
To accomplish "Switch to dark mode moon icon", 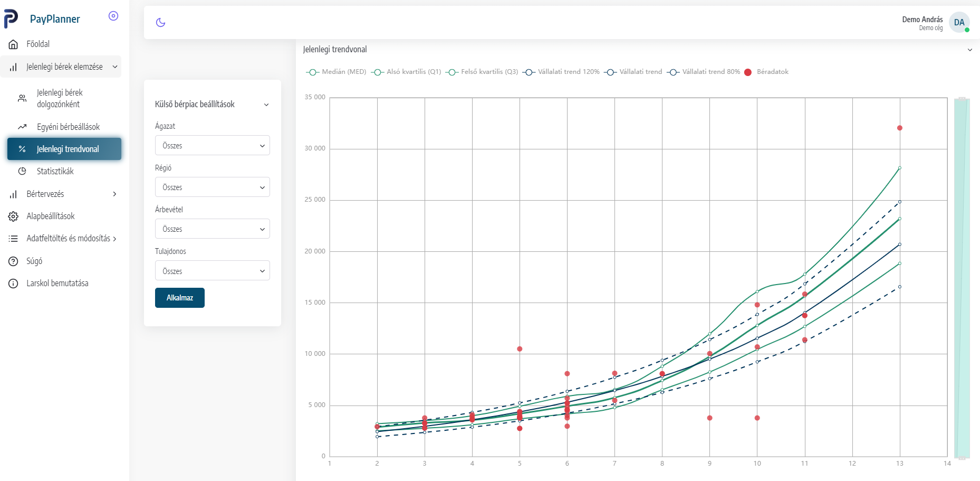I will click(x=161, y=22).
